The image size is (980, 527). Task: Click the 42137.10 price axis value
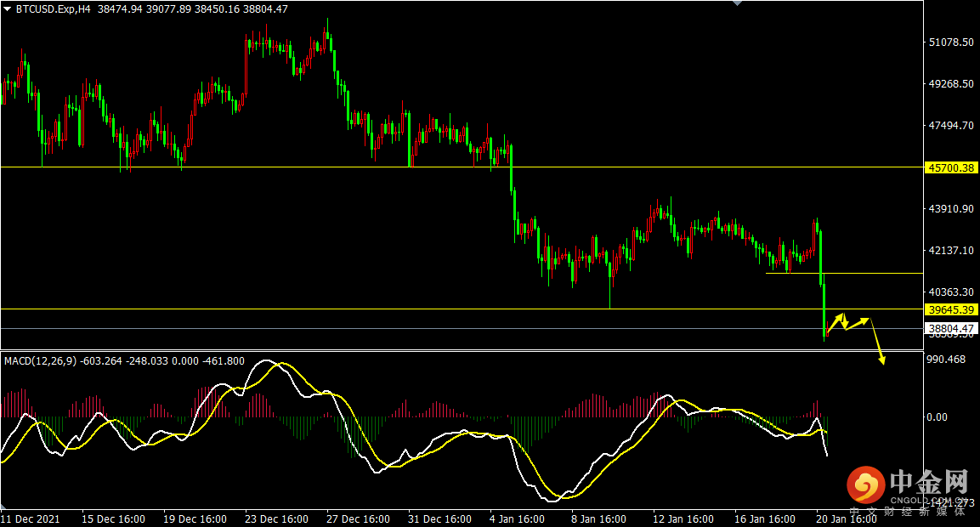click(949, 251)
